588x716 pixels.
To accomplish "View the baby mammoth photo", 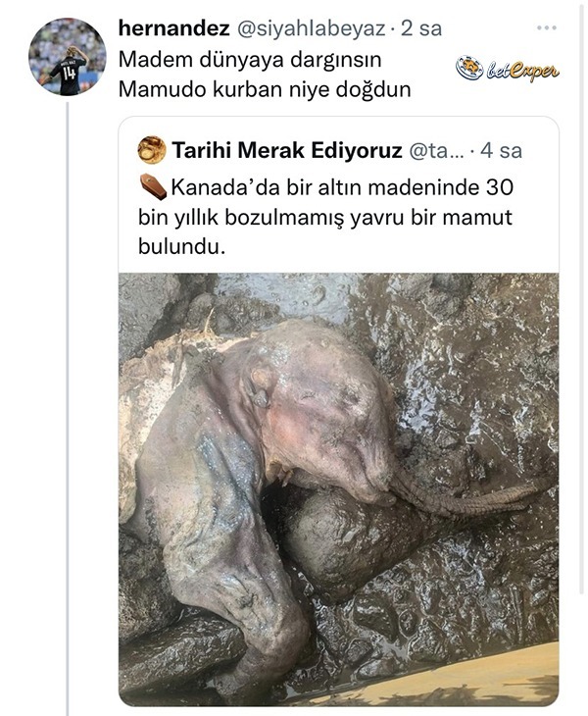I will pos(338,489).
